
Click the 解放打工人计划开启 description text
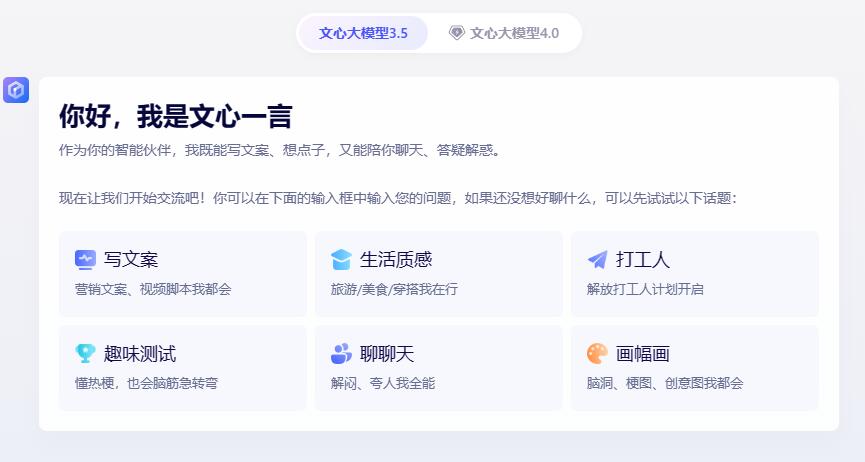tap(645, 289)
